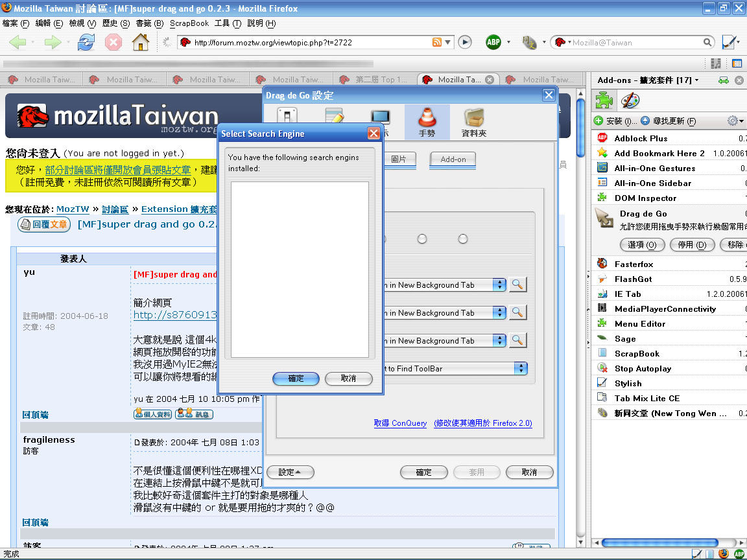Select Fasterfox in Add-ons list
747x560 pixels.
669,264
